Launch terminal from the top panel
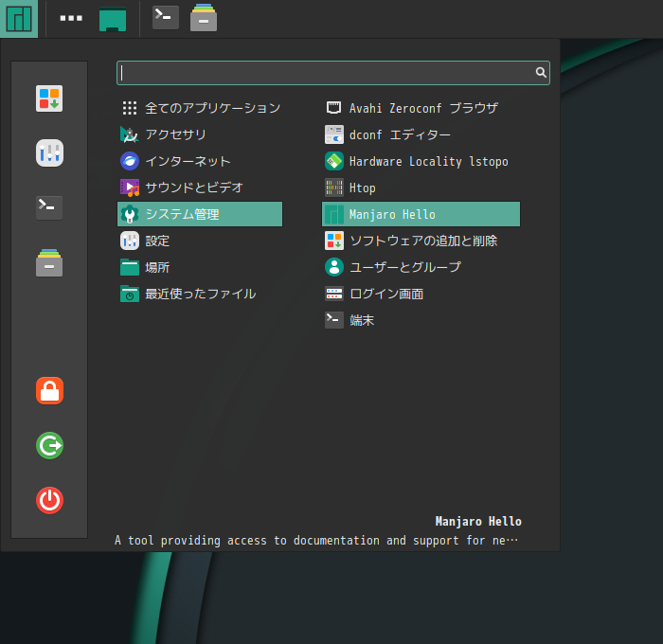663x644 pixels. (x=166, y=17)
